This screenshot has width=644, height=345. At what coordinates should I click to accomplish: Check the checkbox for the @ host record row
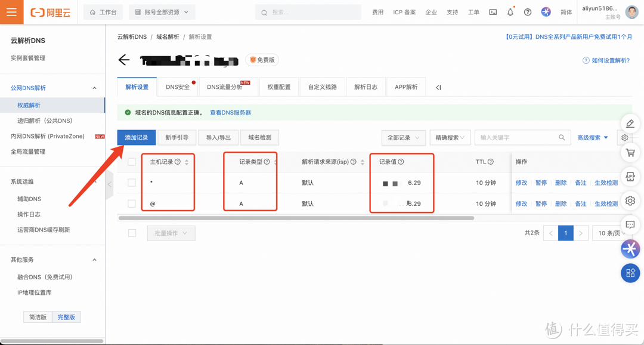pyautogui.click(x=132, y=204)
